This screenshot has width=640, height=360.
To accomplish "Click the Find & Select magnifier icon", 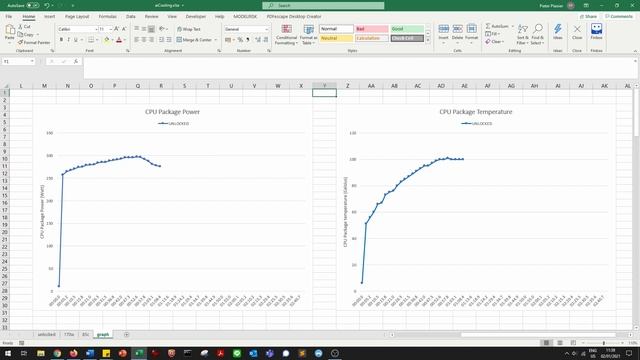I will tap(538, 29).
